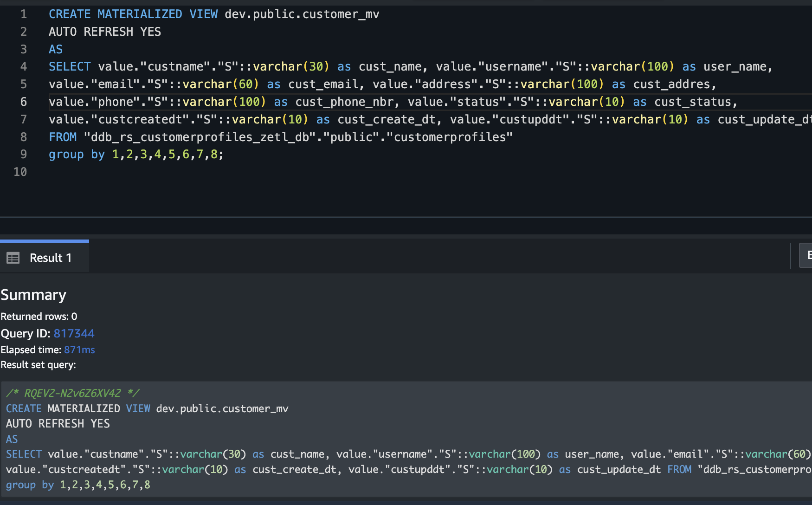Click the RQEV2-N2v6Z6XV42 comment in result query
The height and width of the screenshot is (505, 812).
pyautogui.click(x=72, y=393)
